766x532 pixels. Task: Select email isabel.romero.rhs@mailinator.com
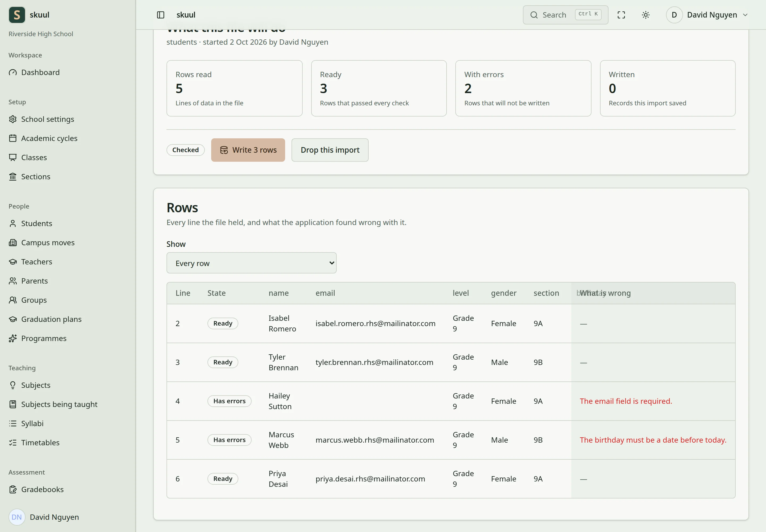[x=375, y=324]
